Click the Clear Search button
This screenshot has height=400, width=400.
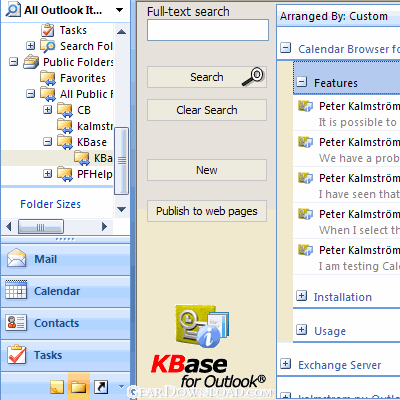207,110
